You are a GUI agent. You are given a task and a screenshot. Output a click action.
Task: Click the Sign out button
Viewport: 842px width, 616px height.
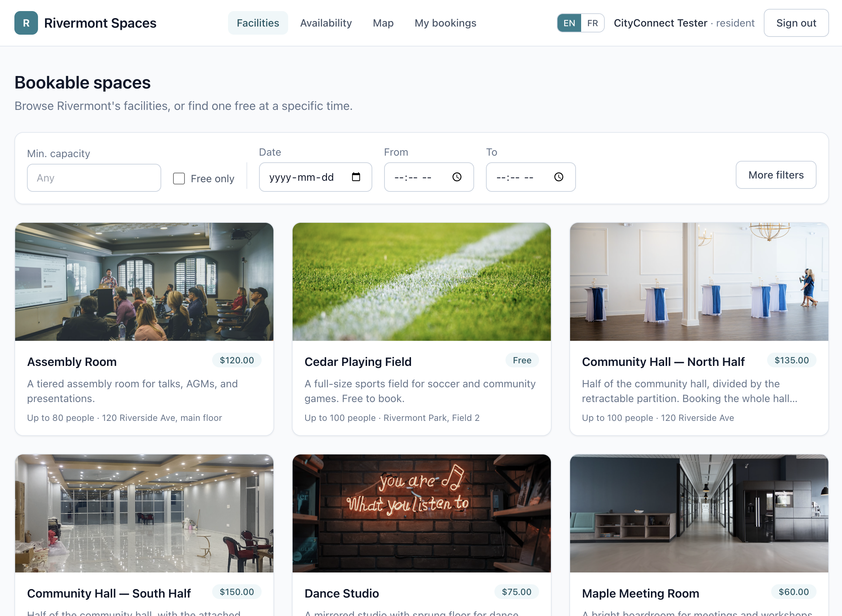(x=796, y=23)
